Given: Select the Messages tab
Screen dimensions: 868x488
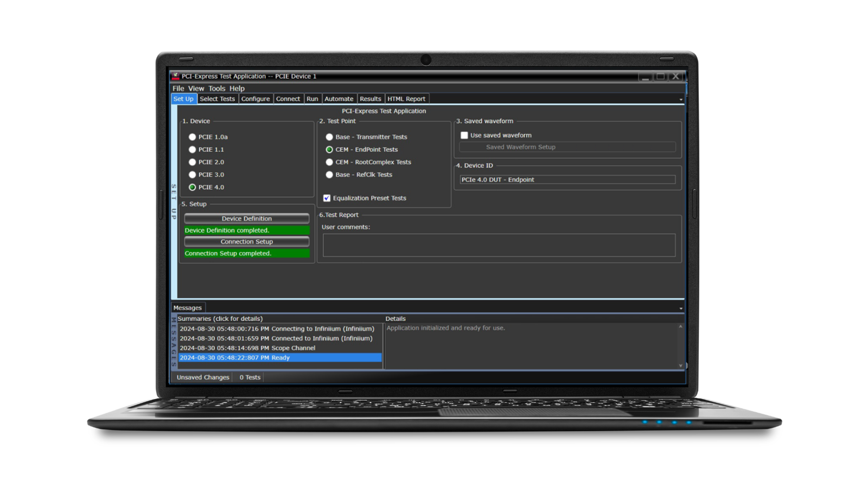Looking at the screenshot, I should click(188, 307).
